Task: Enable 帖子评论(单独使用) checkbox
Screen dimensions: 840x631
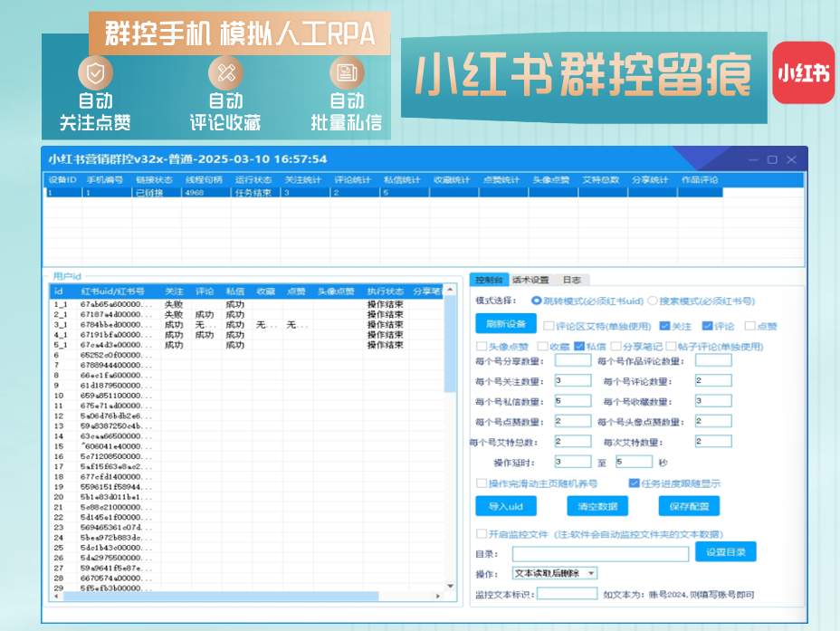Action: [671, 347]
